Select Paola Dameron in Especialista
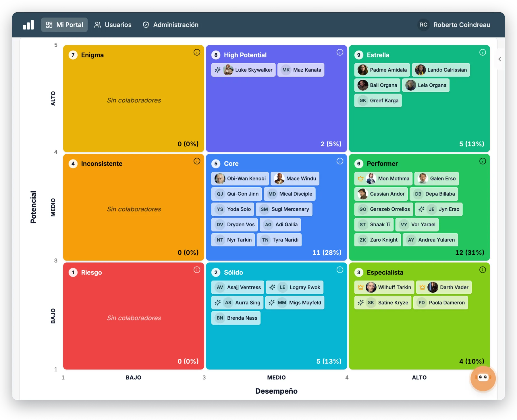The image size is (517, 420). 441,303
